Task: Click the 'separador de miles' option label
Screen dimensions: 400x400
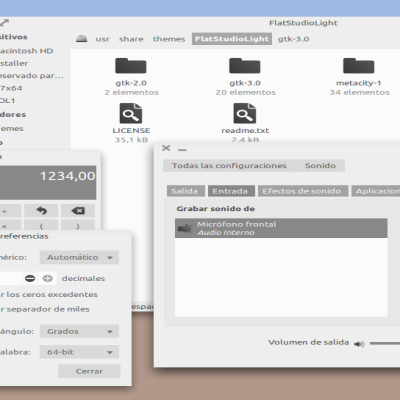Action: pos(48,309)
